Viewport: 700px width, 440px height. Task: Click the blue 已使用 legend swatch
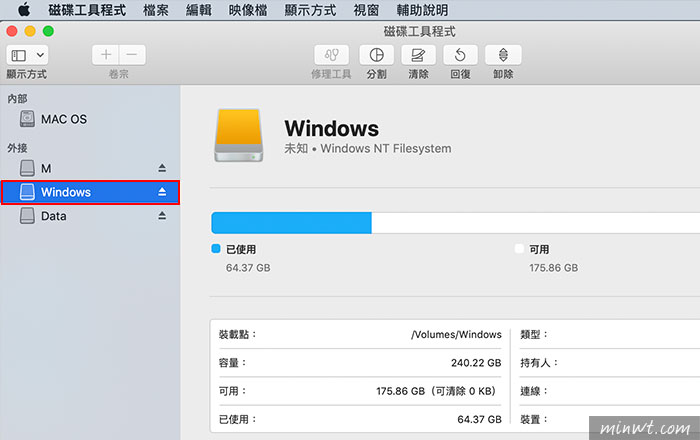(x=216, y=249)
